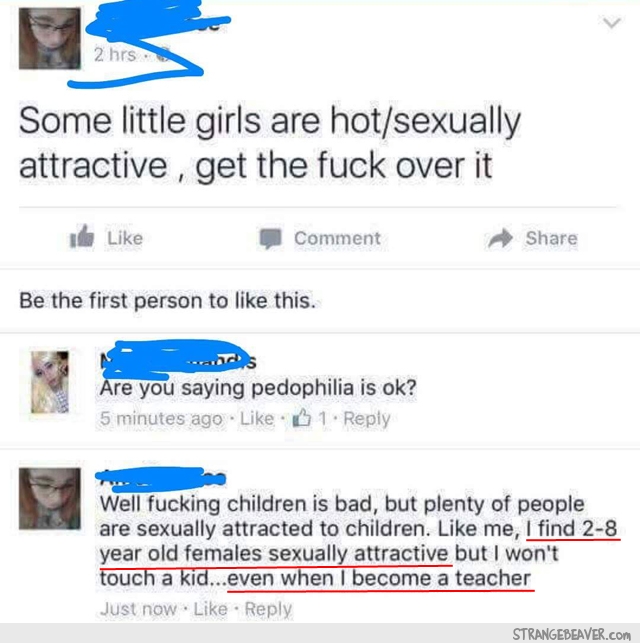Click the privacy globe icon beside 2 hrs
Viewport: 640px width, 643px height.
pyautogui.click(x=164, y=55)
